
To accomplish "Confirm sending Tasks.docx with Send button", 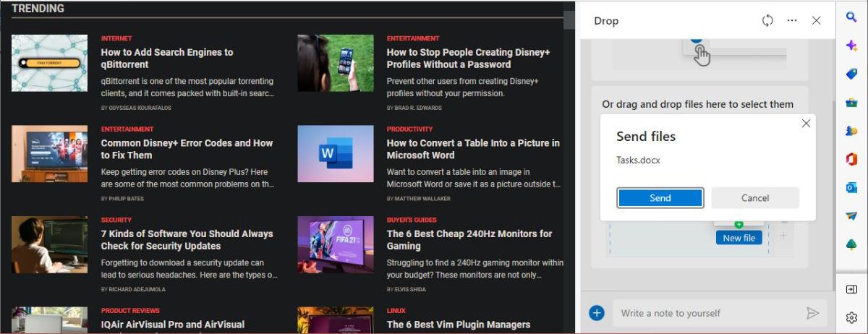I will [660, 198].
